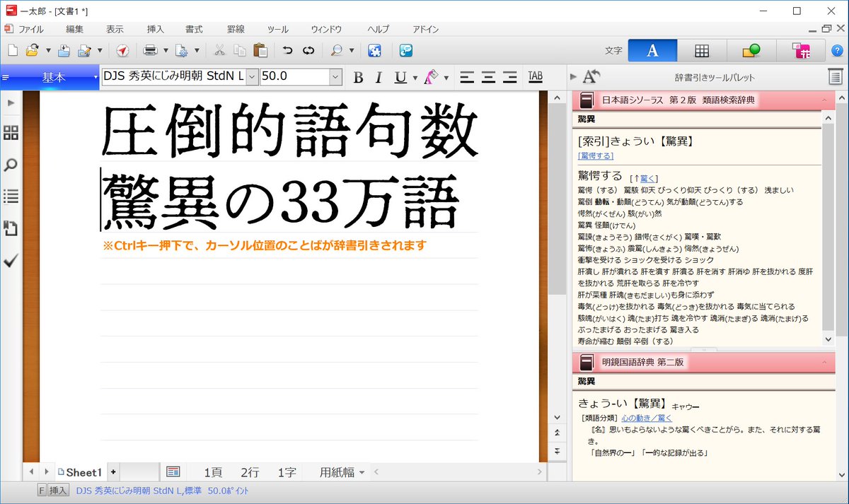Viewport: 849px width, 504px height.
Task: Expand the left sidebar with arrow
Action: coord(11,103)
